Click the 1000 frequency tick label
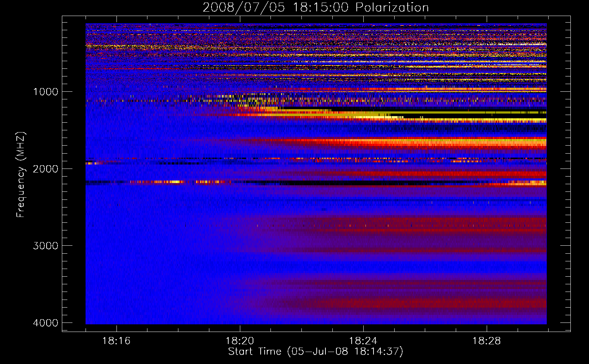 (46, 92)
